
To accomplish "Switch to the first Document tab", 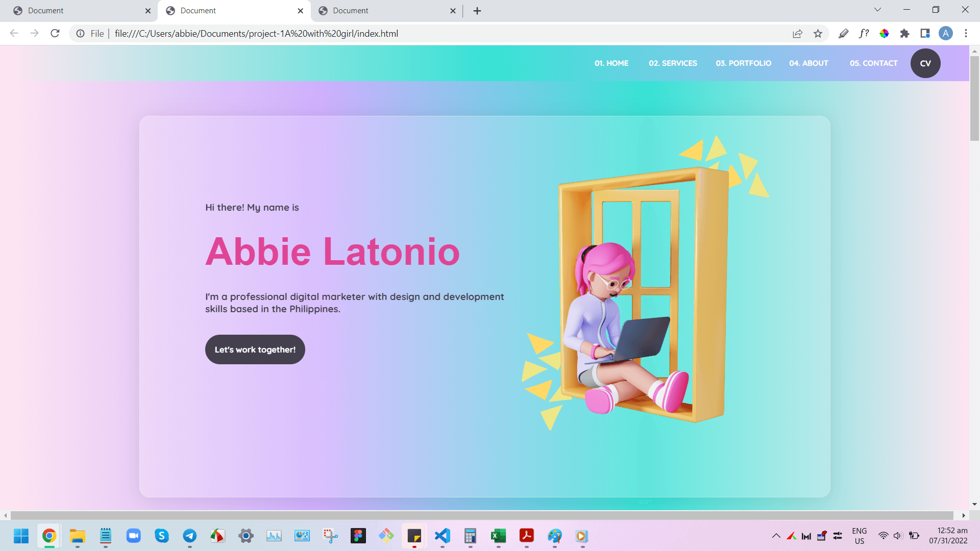I will (77, 11).
